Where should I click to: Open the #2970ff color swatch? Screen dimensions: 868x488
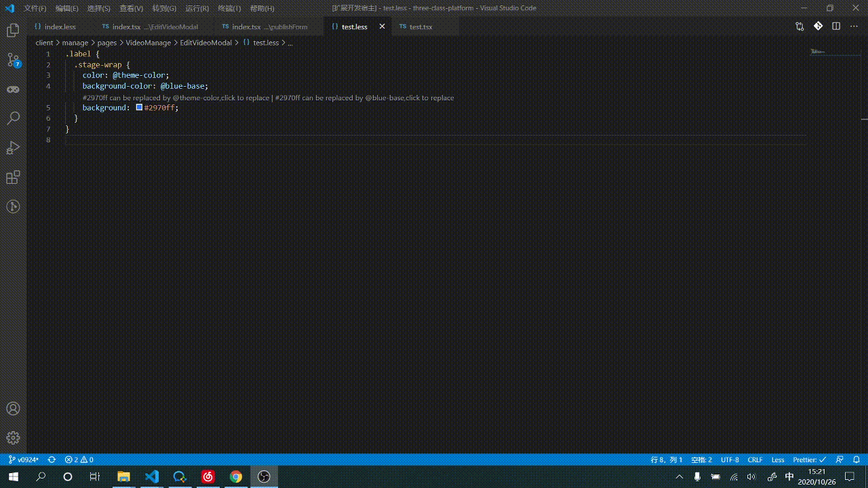tap(139, 107)
